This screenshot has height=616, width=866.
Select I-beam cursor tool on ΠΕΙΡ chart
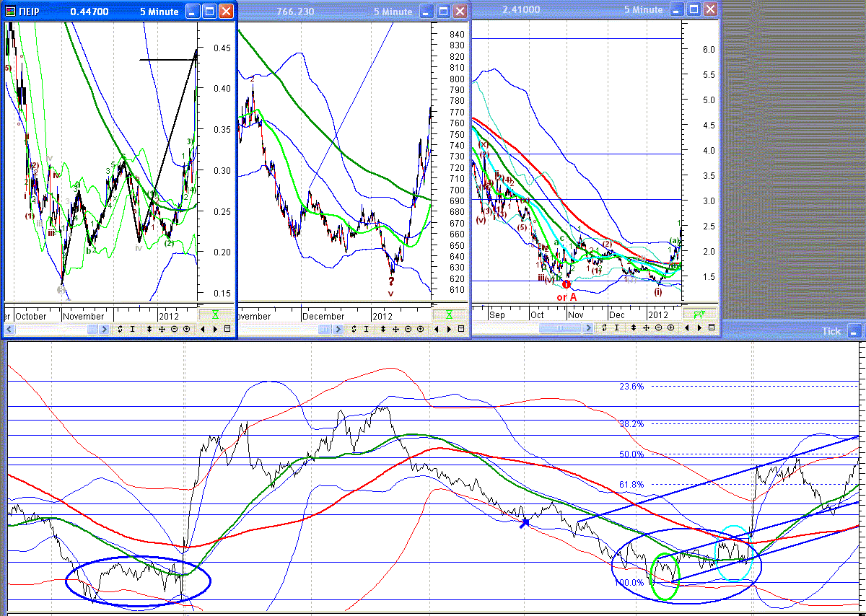pyautogui.click(x=132, y=330)
